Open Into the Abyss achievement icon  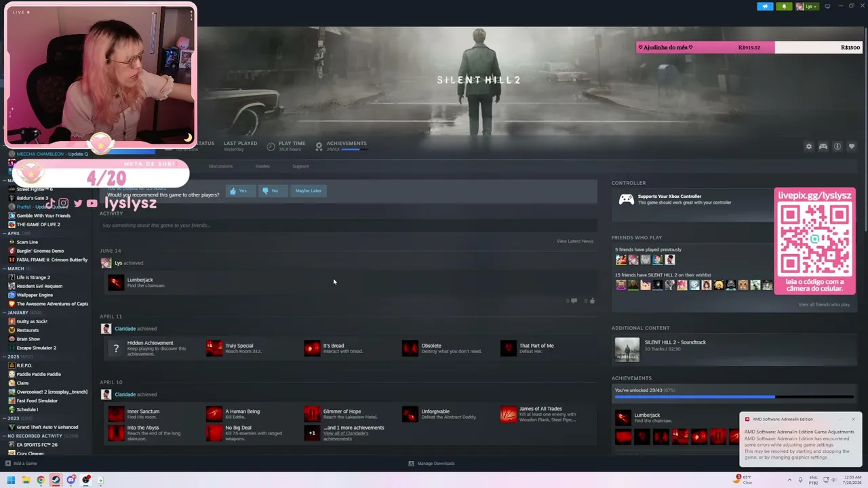(x=116, y=432)
